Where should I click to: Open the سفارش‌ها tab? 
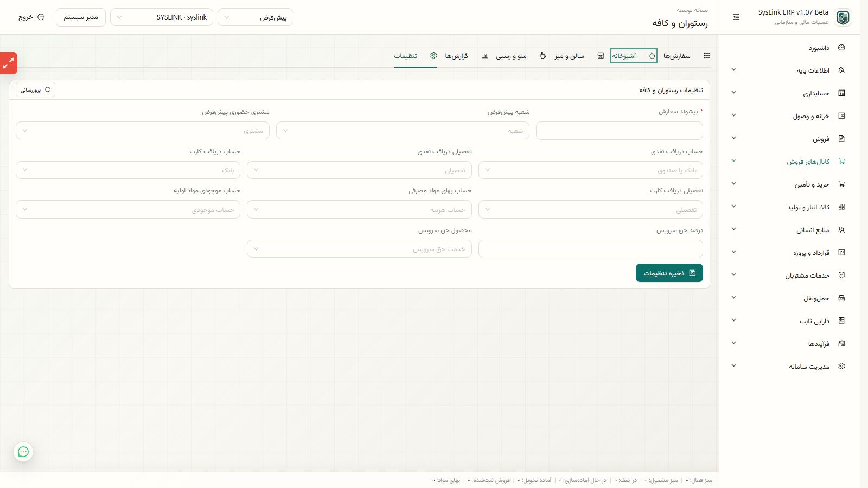pyautogui.click(x=677, y=56)
